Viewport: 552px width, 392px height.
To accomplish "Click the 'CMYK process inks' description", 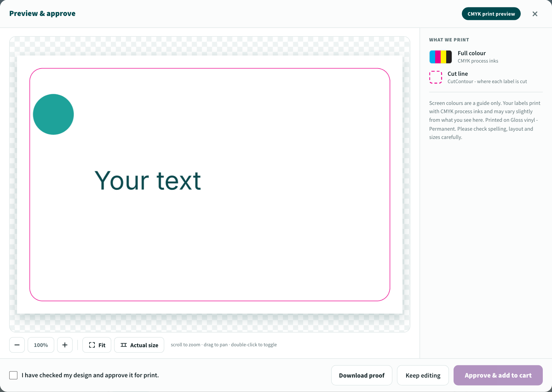I will 478,61.
